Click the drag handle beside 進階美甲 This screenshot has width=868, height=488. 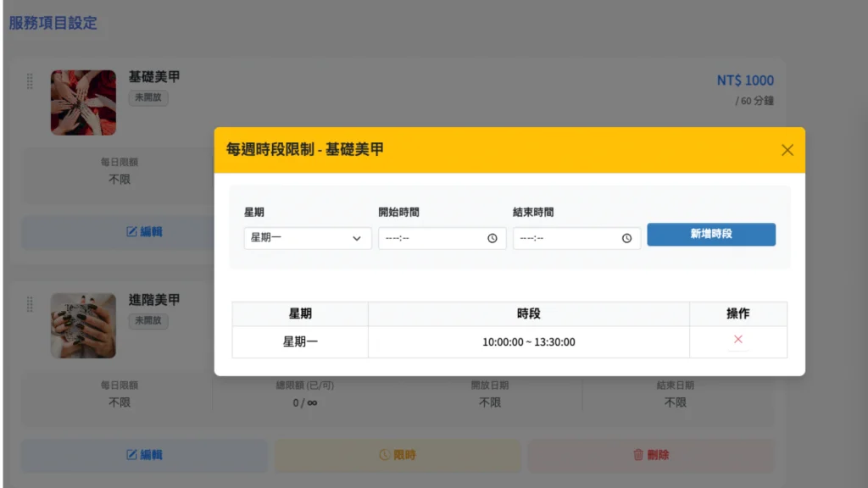click(30, 304)
